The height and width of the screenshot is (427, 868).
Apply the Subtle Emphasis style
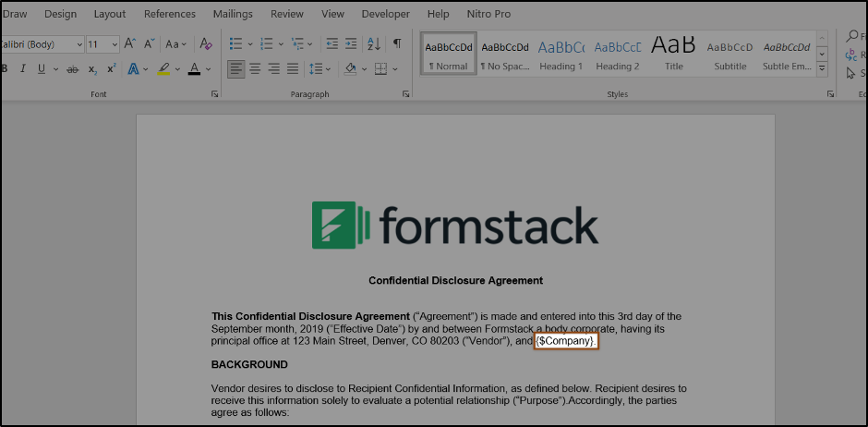(x=786, y=54)
